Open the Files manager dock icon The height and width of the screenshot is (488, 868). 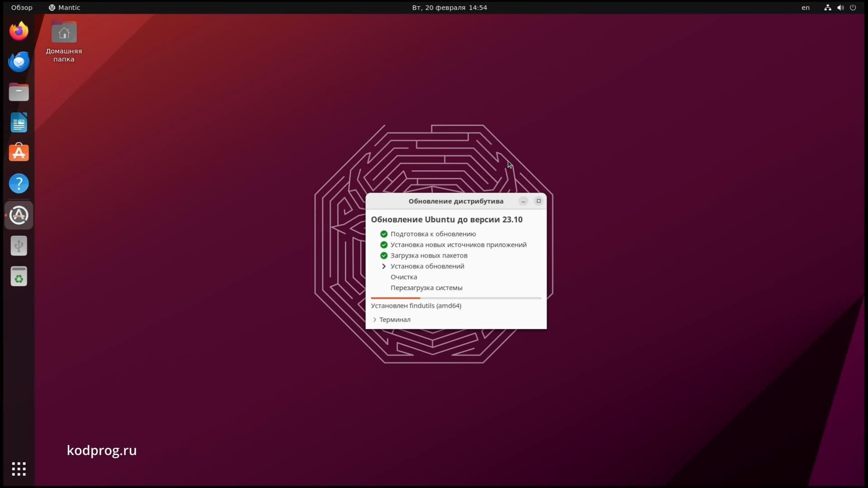pyautogui.click(x=19, y=92)
